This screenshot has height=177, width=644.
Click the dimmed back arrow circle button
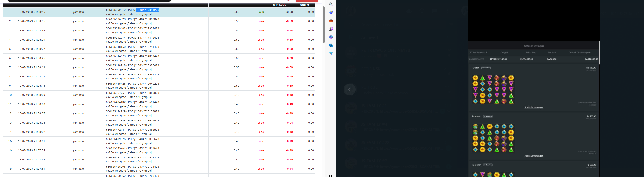point(349,90)
